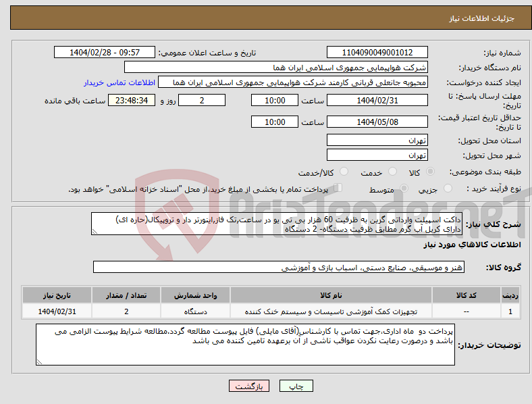Click the need number field 1104090049001012

[x=377, y=52]
